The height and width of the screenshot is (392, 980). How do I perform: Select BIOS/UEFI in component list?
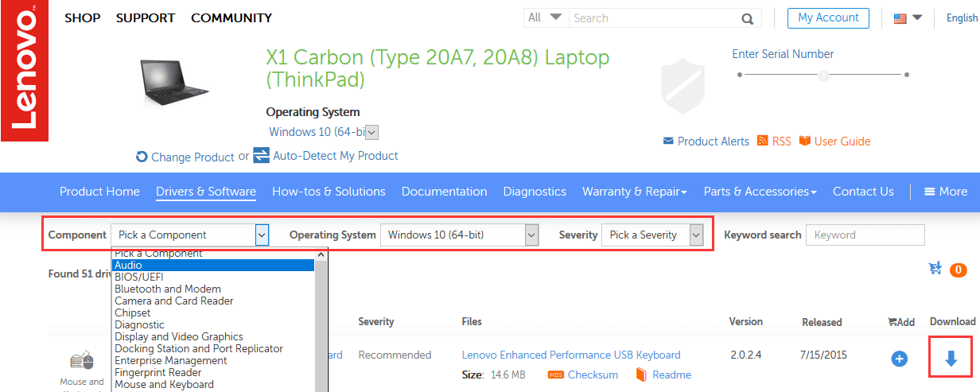point(213,278)
